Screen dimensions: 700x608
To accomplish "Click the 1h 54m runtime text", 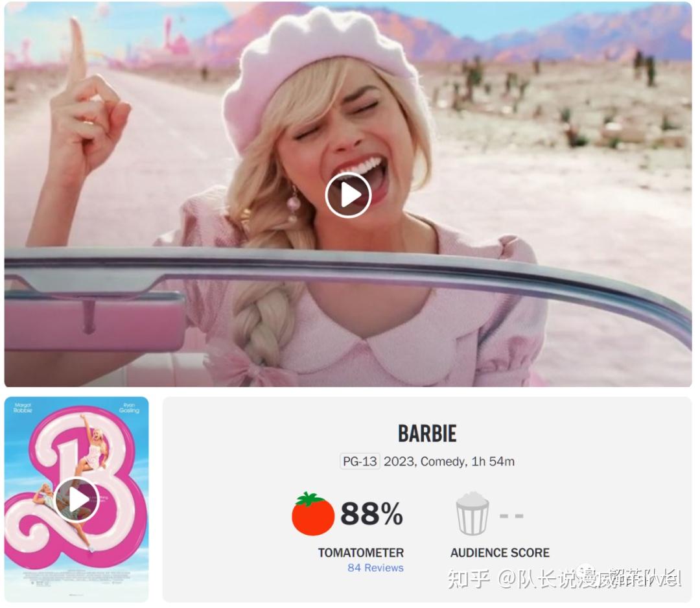I will coord(493,461).
